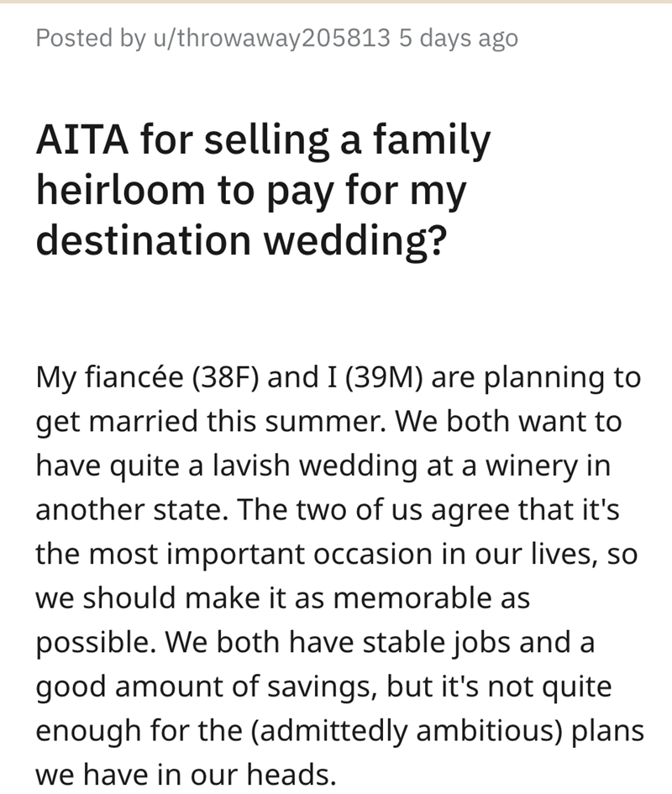
Task: Click "destination wedding?" in the title
Action: point(241,241)
